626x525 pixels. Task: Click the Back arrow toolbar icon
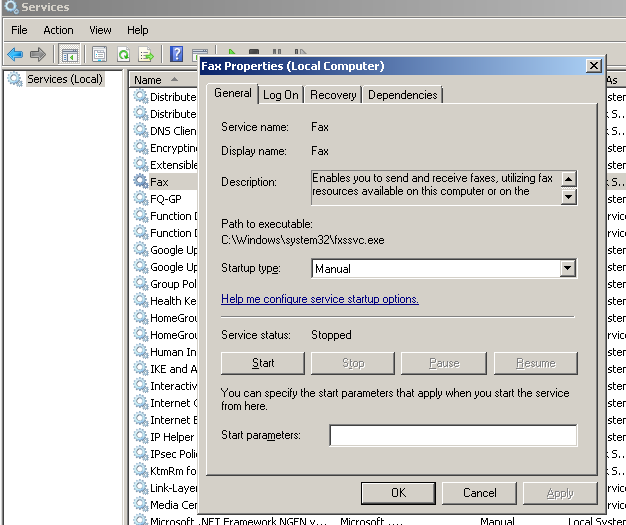(15, 54)
